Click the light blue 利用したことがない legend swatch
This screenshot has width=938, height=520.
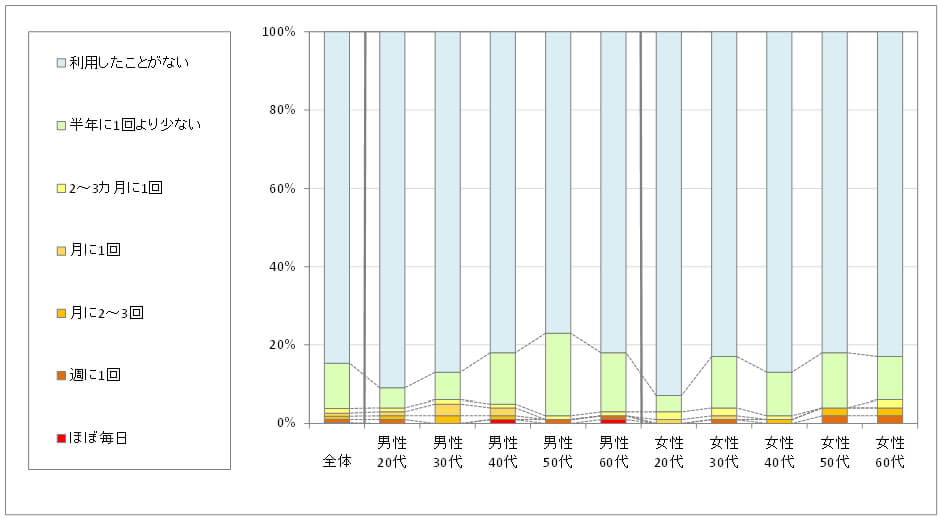tap(61, 62)
